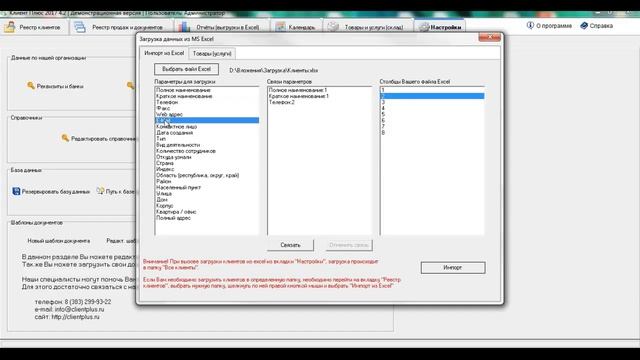Select Вид деятельности in the parameters list
The image size is (640, 360).
pos(207,145)
